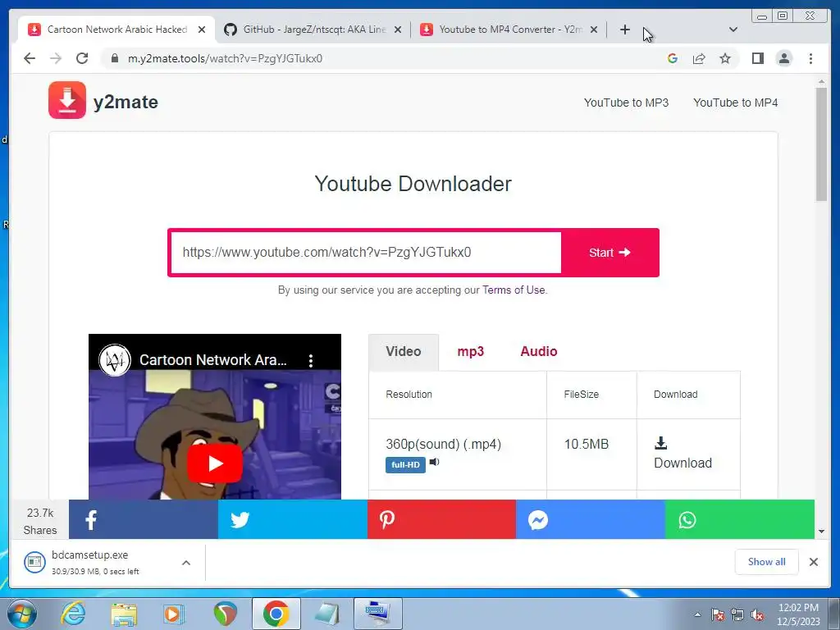840x630 pixels.
Task: Click the Cartoon Network Ara... video title
Action: [212, 360]
